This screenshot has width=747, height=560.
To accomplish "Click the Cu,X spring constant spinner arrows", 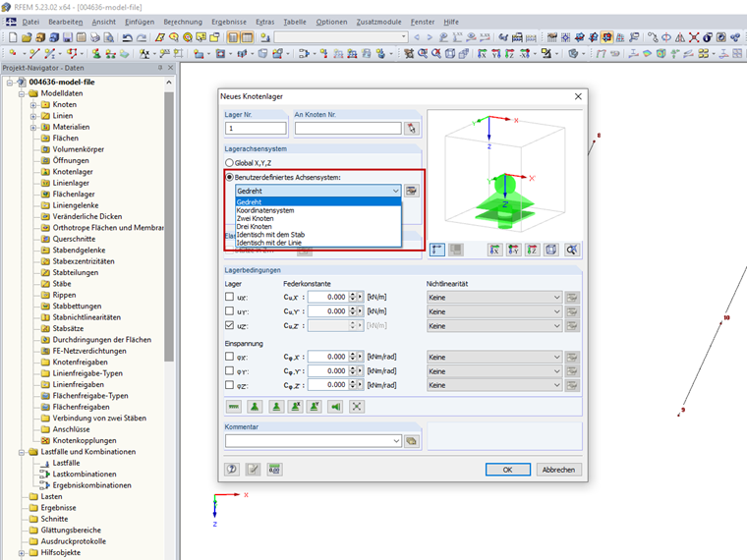I will [353, 297].
